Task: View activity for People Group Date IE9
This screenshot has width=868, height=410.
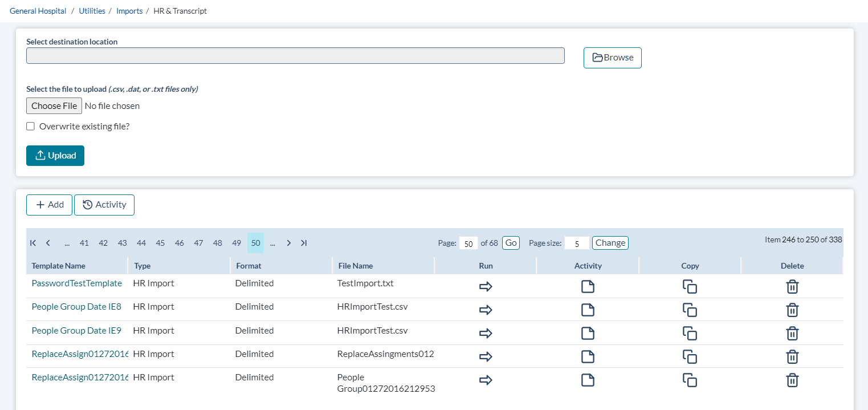Action: click(588, 333)
